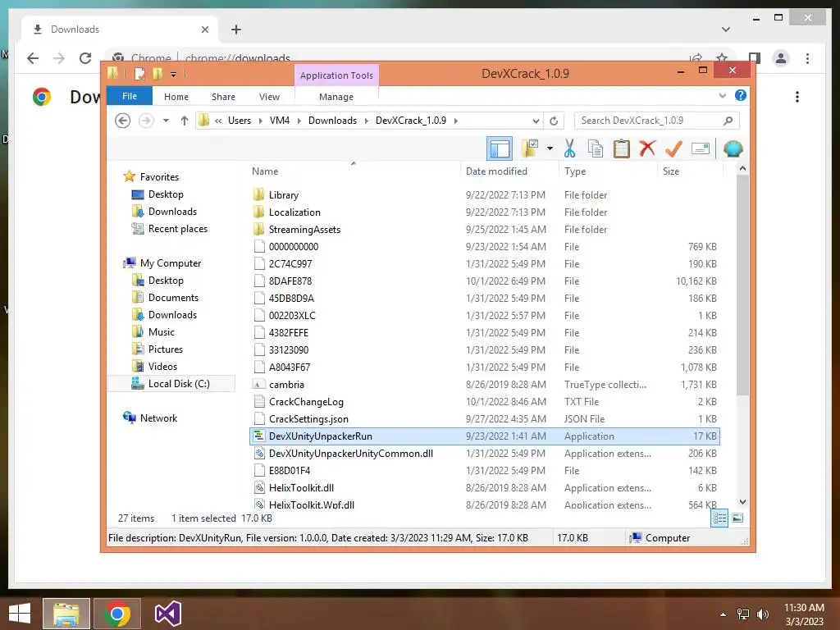This screenshot has width=840, height=630.
Task: Select Network in navigation pane
Action: (158, 418)
